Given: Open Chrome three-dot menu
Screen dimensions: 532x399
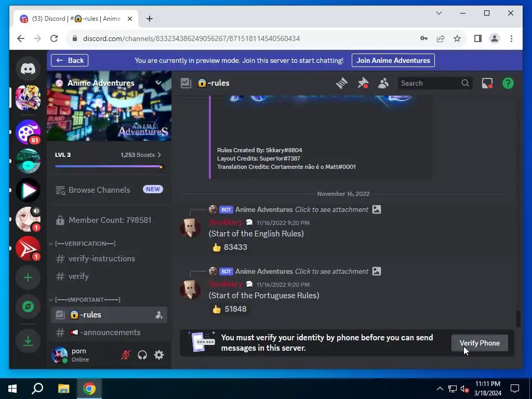Looking at the screenshot, I should [511, 38].
